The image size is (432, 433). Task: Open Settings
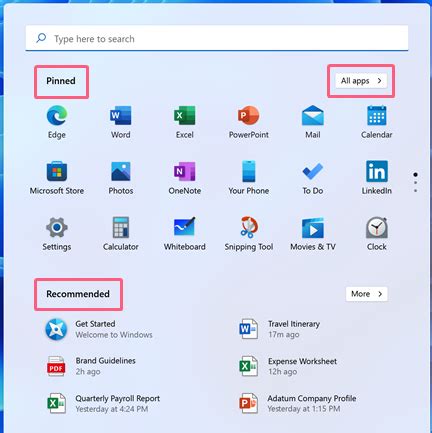coord(57,234)
